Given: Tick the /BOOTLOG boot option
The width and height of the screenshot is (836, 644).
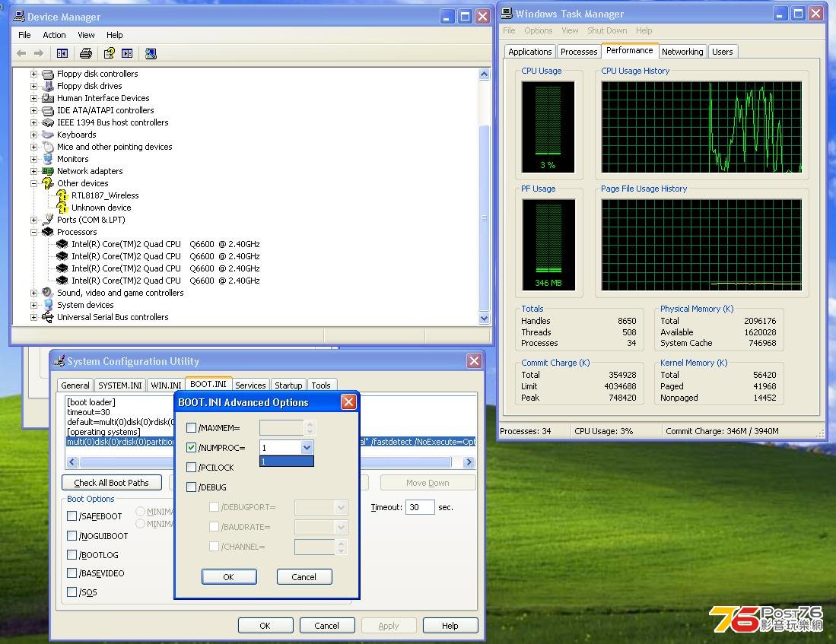Looking at the screenshot, I should click(x=72, y=554).
